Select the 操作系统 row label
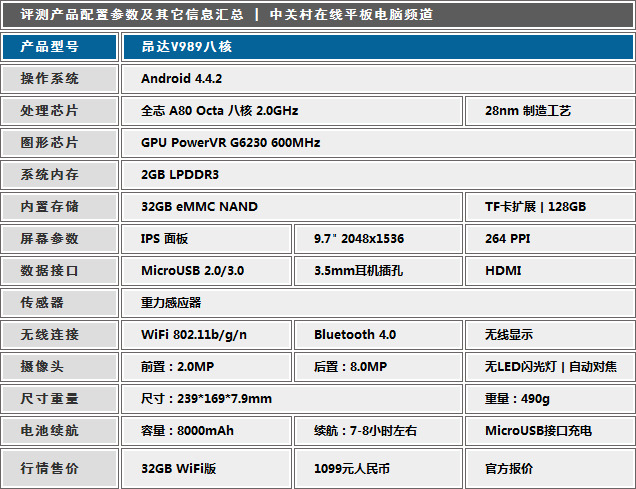The width and height of the screenshot is (636, 489). point(60,79)
